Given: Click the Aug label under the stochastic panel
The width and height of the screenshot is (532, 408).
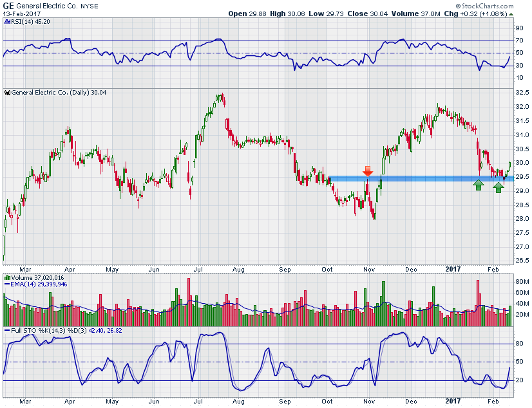Looking at the screenshot, I should pos(238,402).
